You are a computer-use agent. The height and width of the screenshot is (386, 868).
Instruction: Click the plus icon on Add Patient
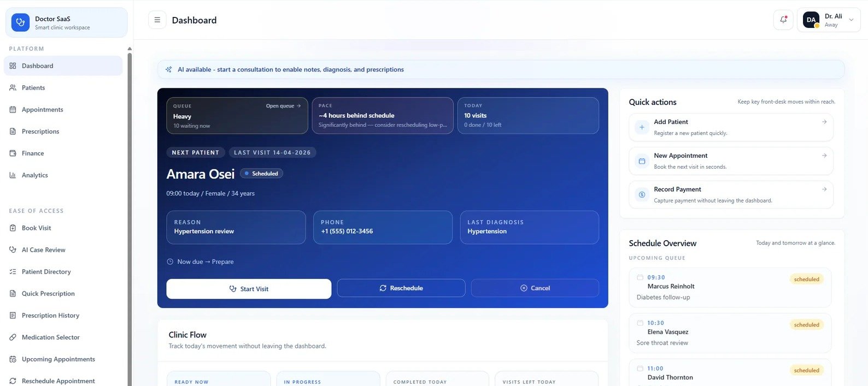642,127
